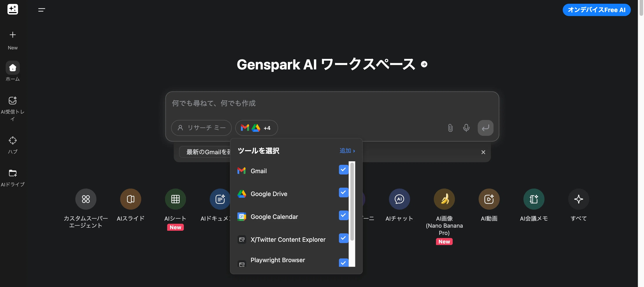Select the Gmail row in tool list
Viewport: 644px width, 287px height.
293,171
